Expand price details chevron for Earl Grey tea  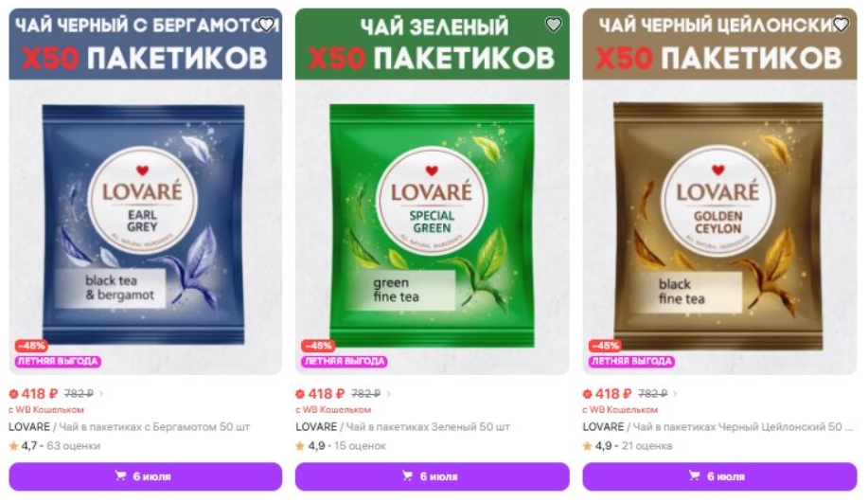tap(101, 394)
